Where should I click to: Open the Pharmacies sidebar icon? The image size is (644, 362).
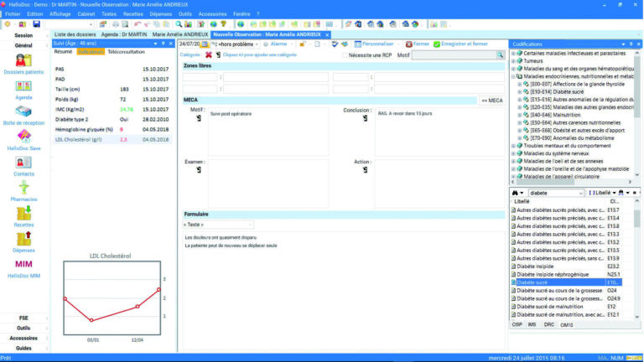coord(23,189)
